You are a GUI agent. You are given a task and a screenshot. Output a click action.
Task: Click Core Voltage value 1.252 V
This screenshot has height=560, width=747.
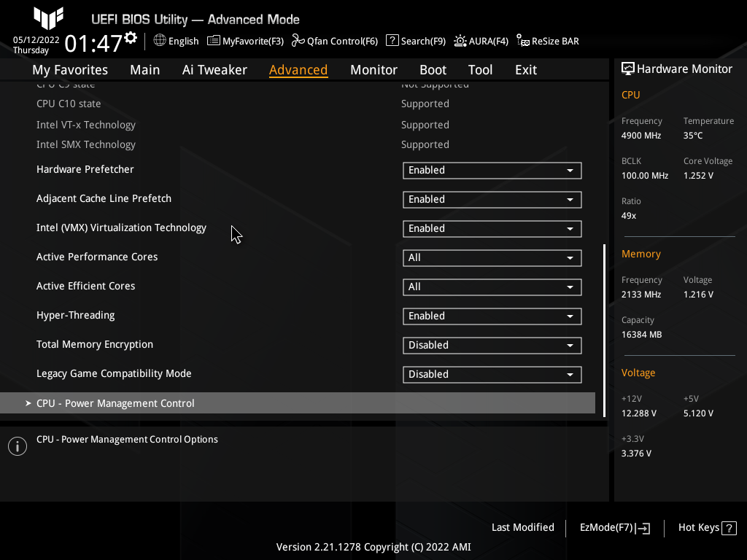pyautogui.click(x=698, y=176)
